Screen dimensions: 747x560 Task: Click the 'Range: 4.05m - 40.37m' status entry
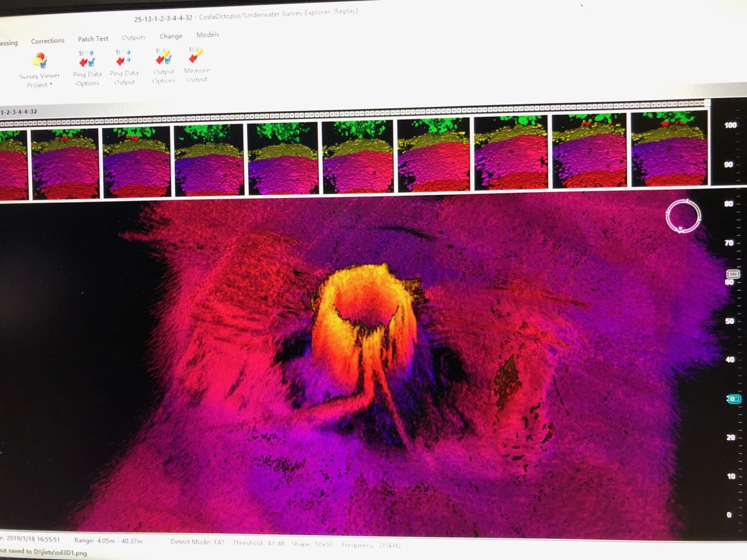(108, 540)
